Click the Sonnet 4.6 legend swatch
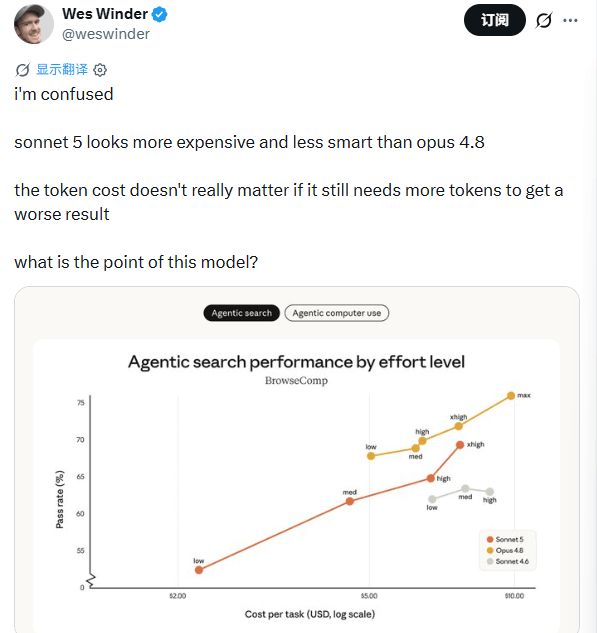Image resolution: width=597 pixels, height=633 pixels. [x=490, y=561]
